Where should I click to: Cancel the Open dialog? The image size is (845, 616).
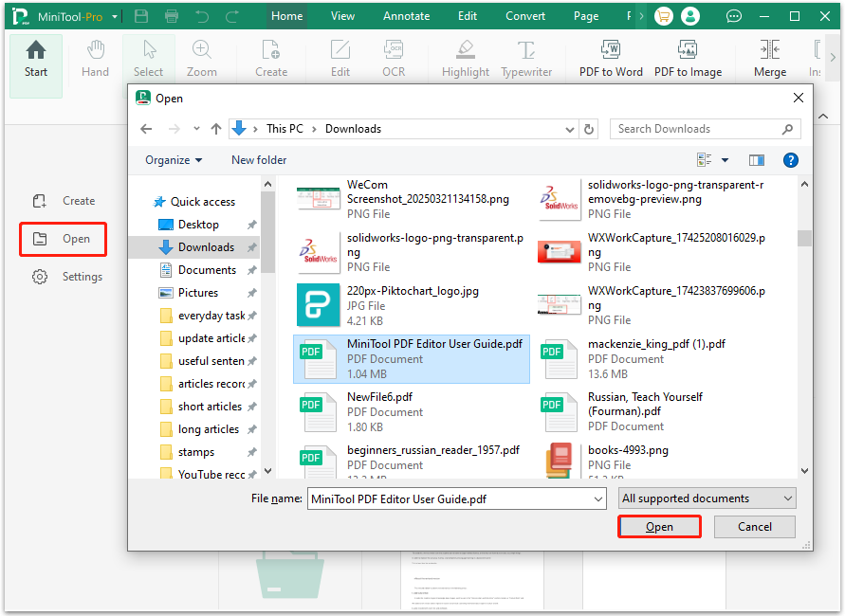point(755,527)
